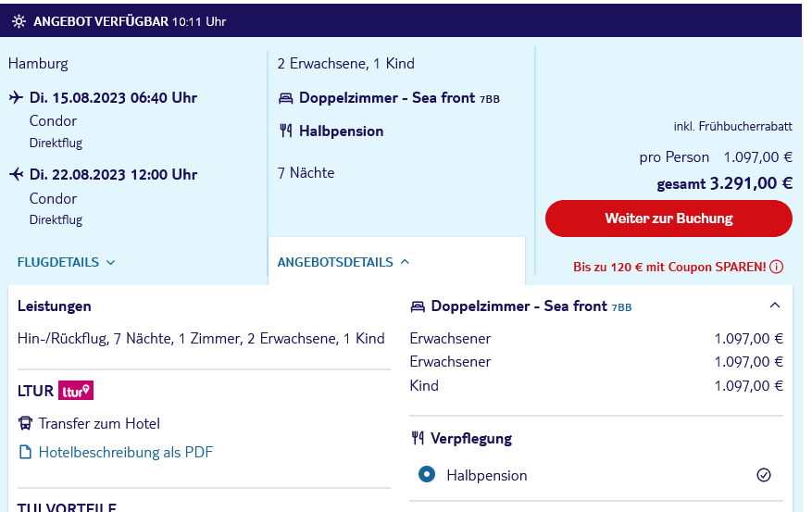Open Hotelbeschreibung als PDF link

point(125,452)
